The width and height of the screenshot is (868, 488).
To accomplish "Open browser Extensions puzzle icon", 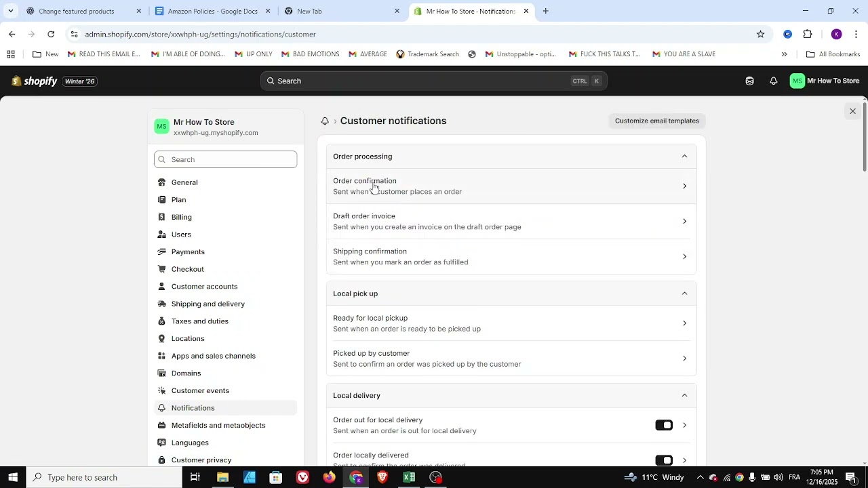I will pos(807,34).
